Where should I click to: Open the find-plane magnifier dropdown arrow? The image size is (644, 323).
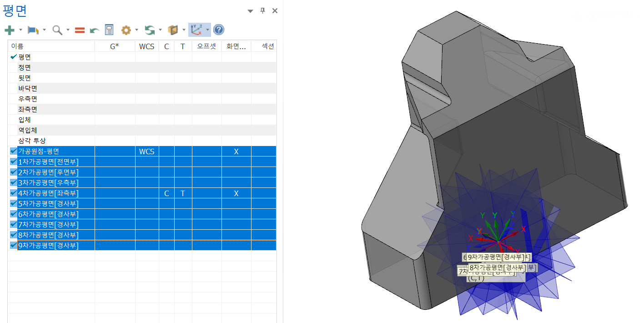click(x=68, y=30)
